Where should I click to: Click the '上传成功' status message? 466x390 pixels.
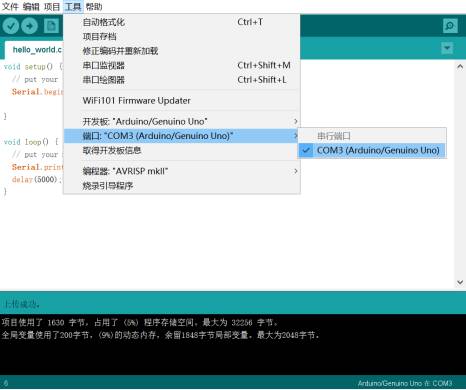pyautogui.click(x=22, y=304)
